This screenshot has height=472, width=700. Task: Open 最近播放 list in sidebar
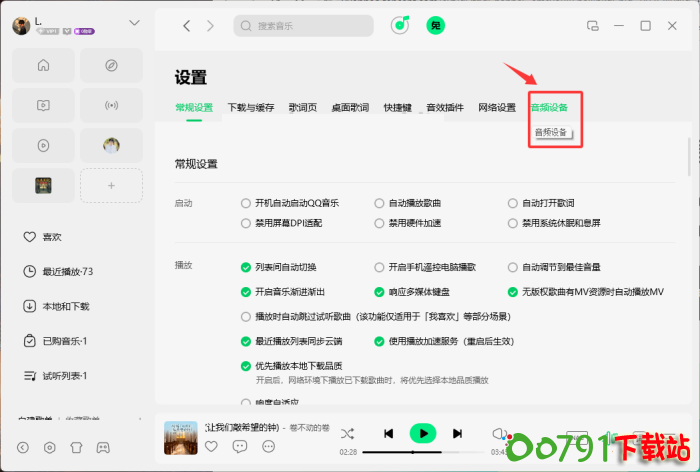[66, 272]
